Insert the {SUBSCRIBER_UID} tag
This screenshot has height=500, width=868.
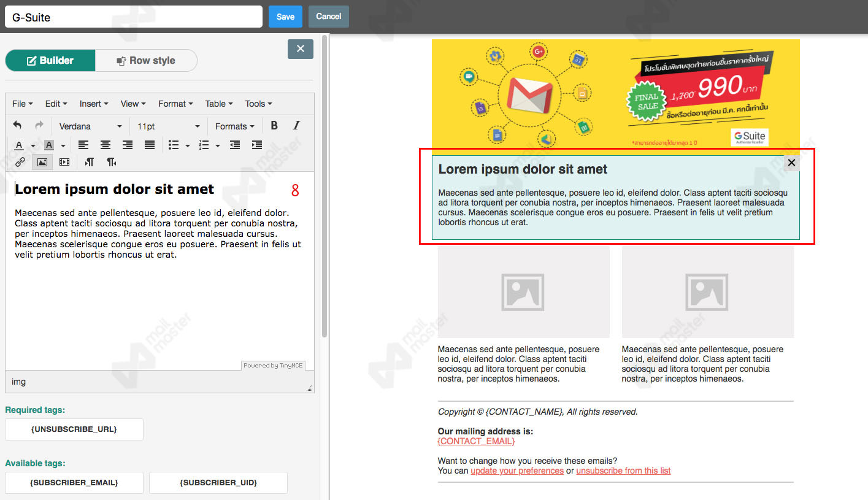coord(218,482)
